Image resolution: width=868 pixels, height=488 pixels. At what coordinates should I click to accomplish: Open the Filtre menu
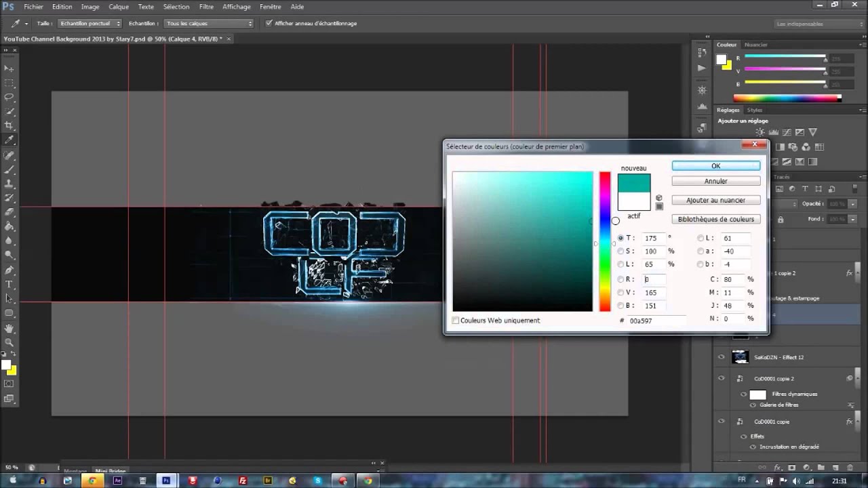point(207,7)
